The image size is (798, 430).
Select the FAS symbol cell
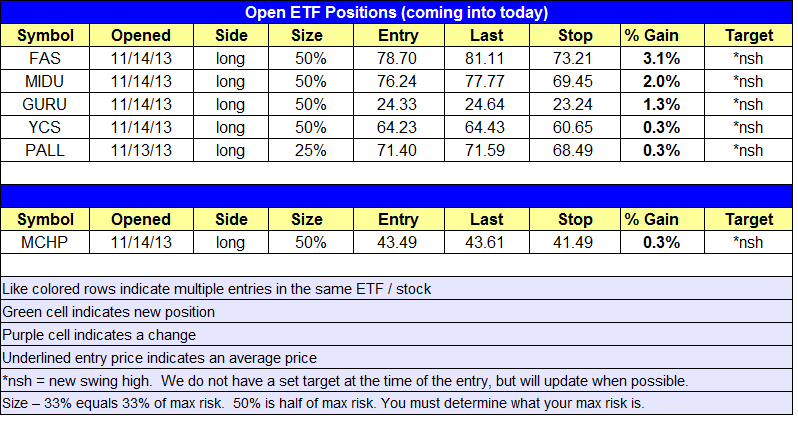coord(45,58)
